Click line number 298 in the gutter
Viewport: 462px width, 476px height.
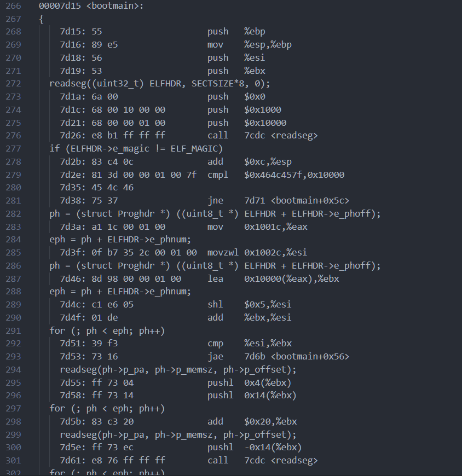click(x=13, y=422)
